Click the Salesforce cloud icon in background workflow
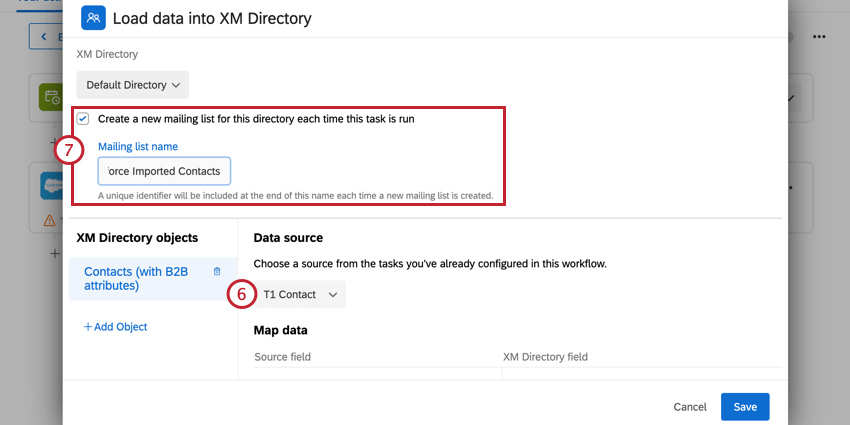Viewport: 850px width, 425px height. [x=51, y=187]
